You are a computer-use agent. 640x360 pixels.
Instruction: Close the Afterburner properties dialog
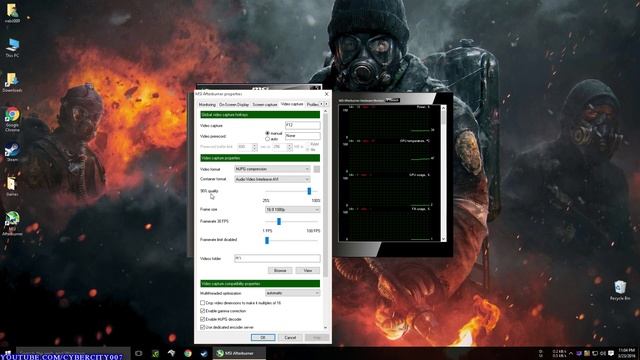(326, 94)
